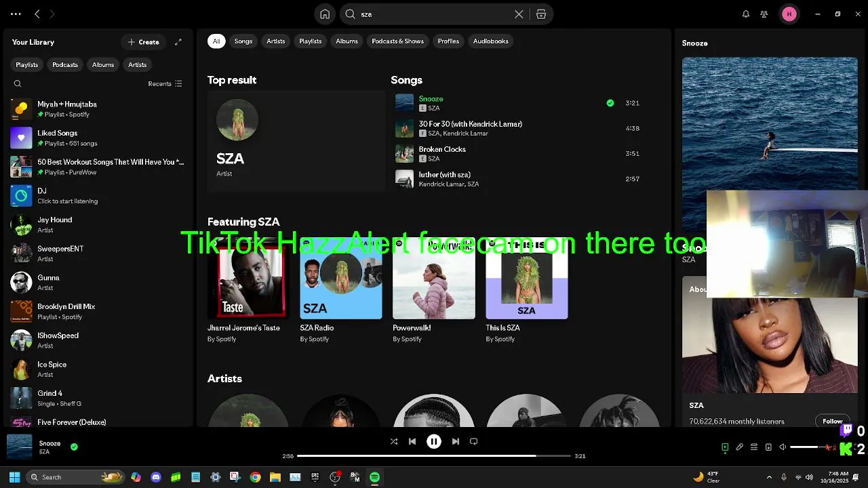Filter library by Artists chip
This screenshot has width=868, height=488.
(x=138, y=65)
